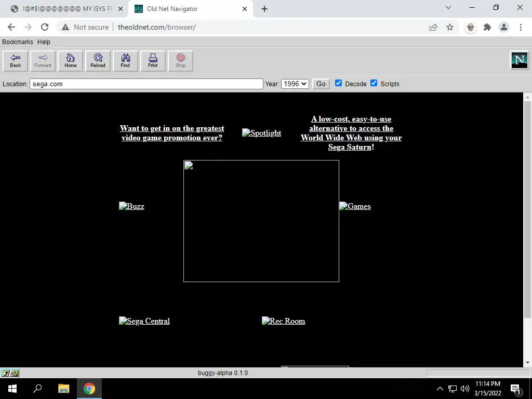532x399 pixels.
Task: Reload the page with Chrome's refresh icon
Action: (45, 27)
